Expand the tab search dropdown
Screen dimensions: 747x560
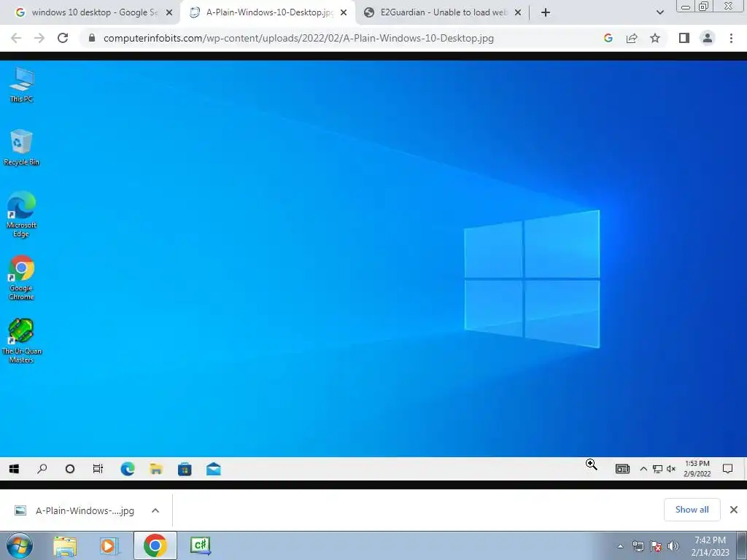click(x=659, y=12)
